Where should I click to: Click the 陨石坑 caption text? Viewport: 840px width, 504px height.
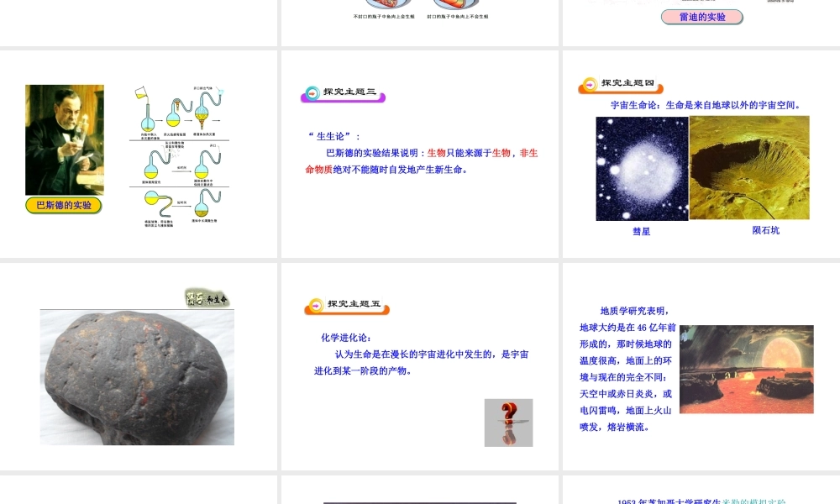[x=765, y=230]
